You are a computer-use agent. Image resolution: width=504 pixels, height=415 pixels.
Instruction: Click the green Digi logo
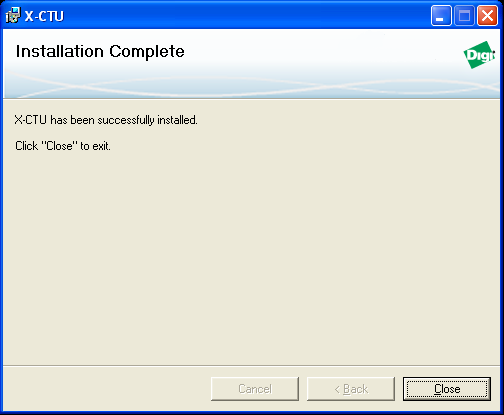479,55
